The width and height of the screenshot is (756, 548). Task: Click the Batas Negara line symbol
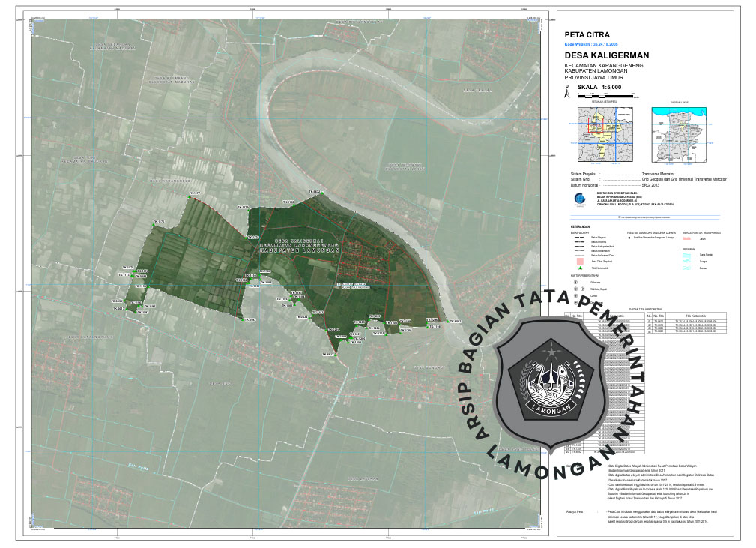[x=579, y=239]
